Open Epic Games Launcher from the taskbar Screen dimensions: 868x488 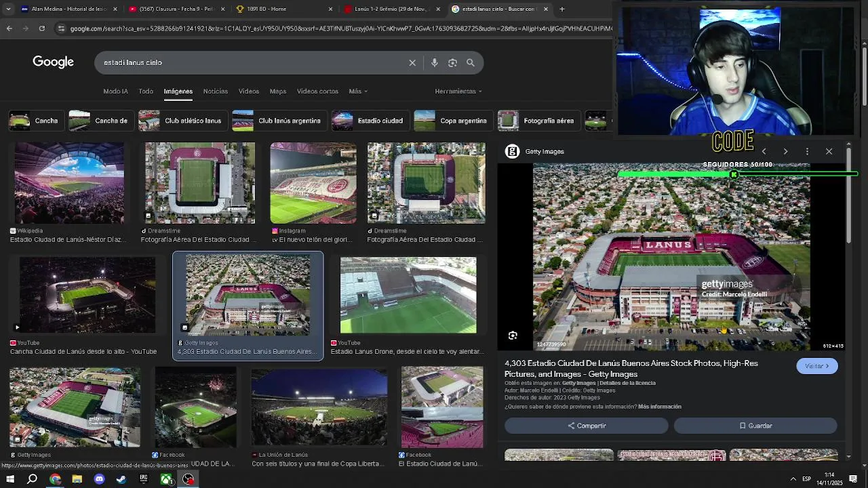point(144,479)
